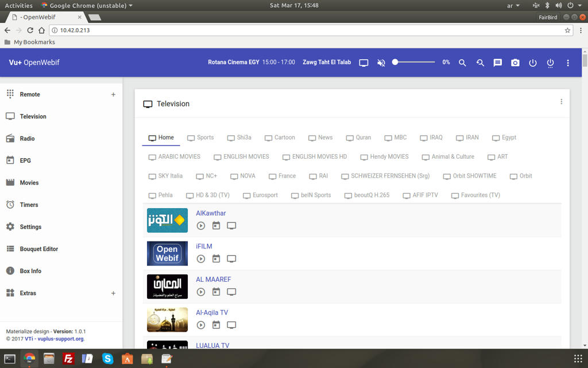
Task: Open the calendar icon for AL MAAREF
Action: [216, 292]
